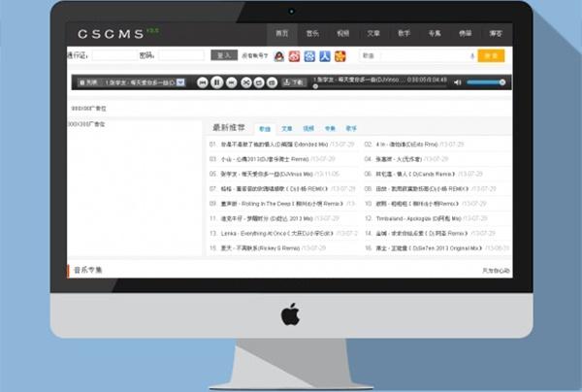
Task: Skip to the next track in player
Action: tap(232, 82)
